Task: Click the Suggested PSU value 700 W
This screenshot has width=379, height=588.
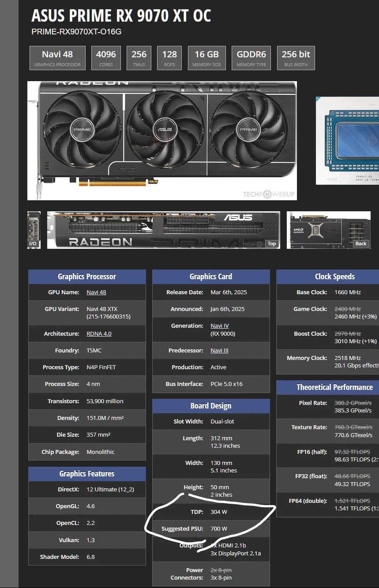Action: point(219,528)
